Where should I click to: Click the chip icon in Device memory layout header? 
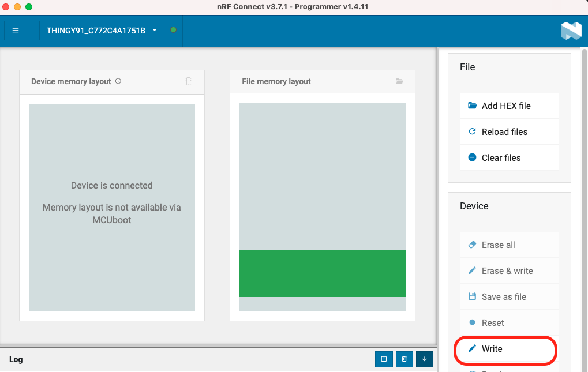click(188, 81)
